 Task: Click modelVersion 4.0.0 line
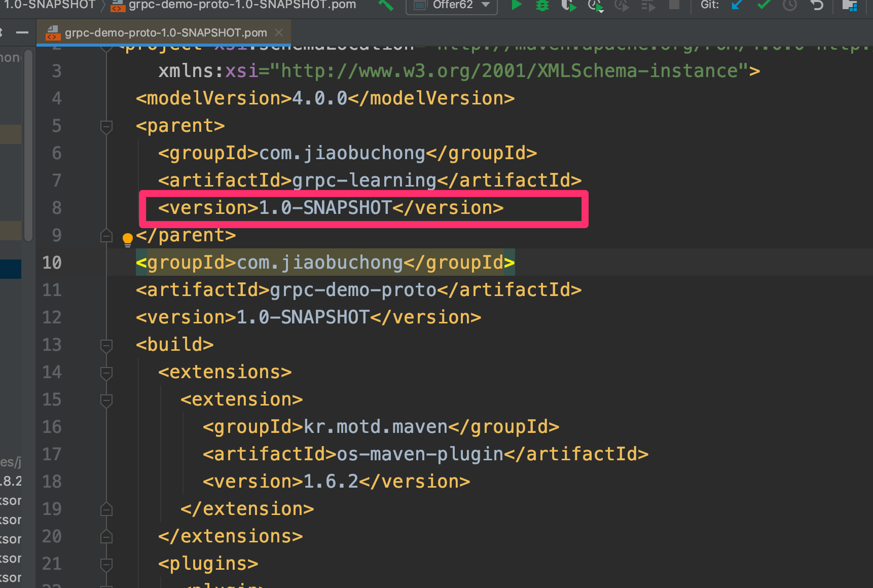point(325,98)
